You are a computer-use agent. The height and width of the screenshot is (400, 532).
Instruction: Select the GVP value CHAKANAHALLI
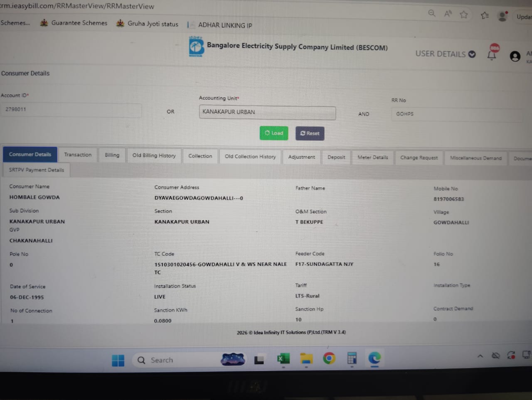pos(31,240)
